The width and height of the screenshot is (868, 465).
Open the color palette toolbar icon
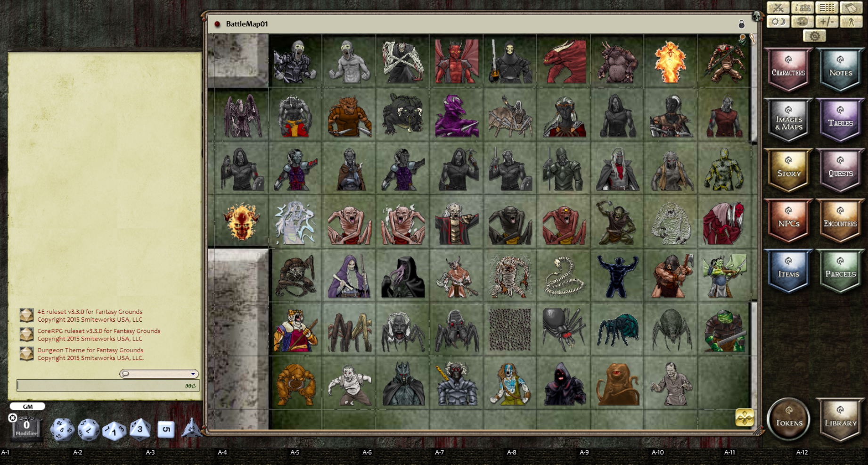coord(803,21)
